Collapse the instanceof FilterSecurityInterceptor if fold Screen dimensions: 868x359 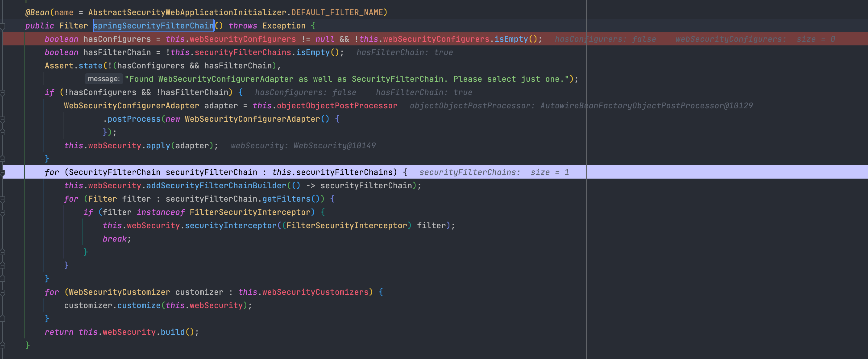(2, 212)
